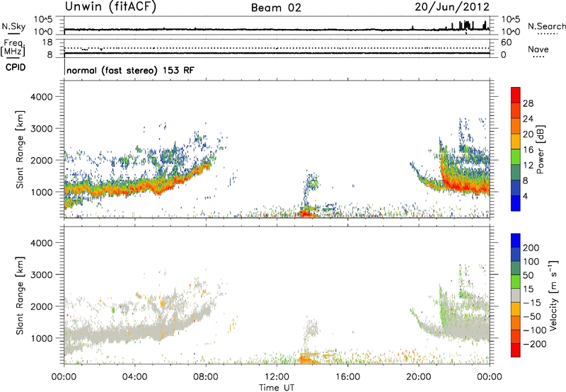
Task: Click the red bottom segment of velocity colorbar
Action: (x=516, y=350)
